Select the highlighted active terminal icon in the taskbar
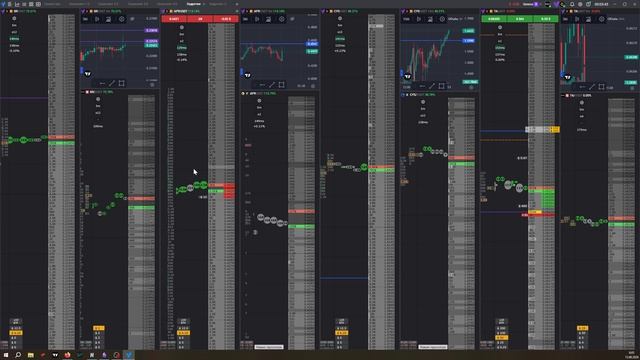The image size is (640, 360). [129, 355]
